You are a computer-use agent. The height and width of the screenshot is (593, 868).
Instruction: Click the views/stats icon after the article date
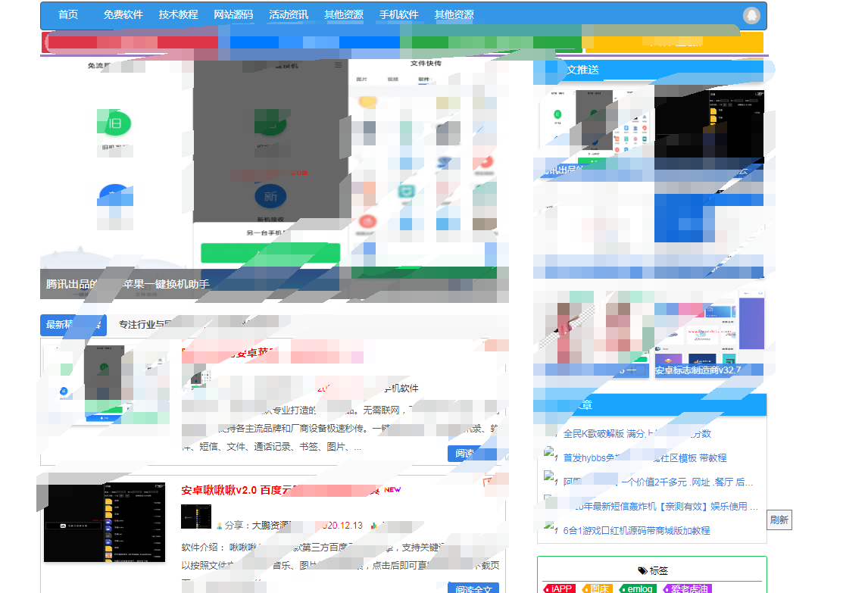pyautogui.click(x=373, y=525)
